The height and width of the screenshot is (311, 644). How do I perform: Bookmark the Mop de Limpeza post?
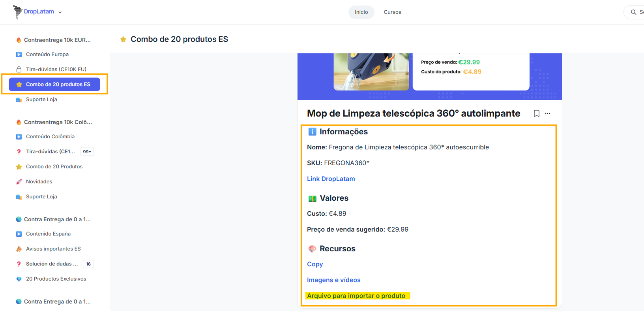coord(537,113)
